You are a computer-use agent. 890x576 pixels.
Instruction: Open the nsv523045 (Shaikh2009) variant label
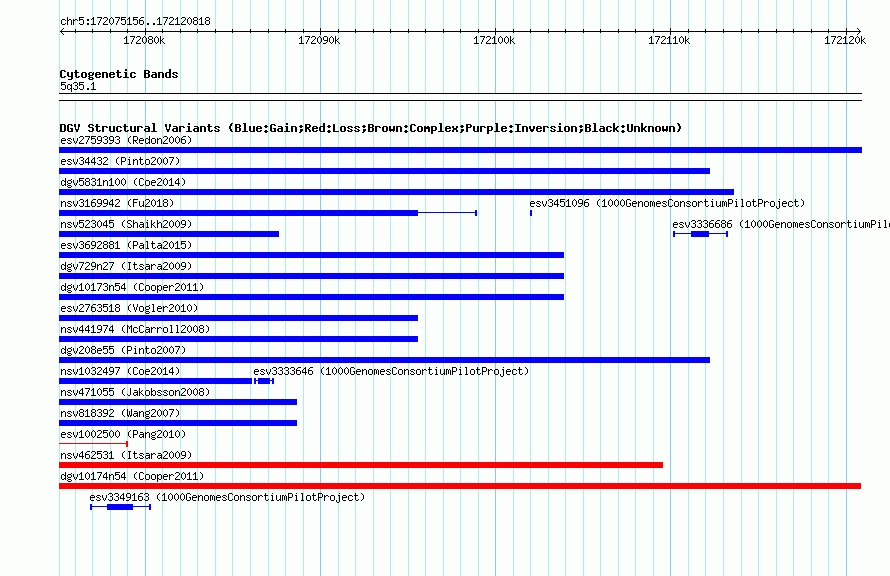coord(126,224)
